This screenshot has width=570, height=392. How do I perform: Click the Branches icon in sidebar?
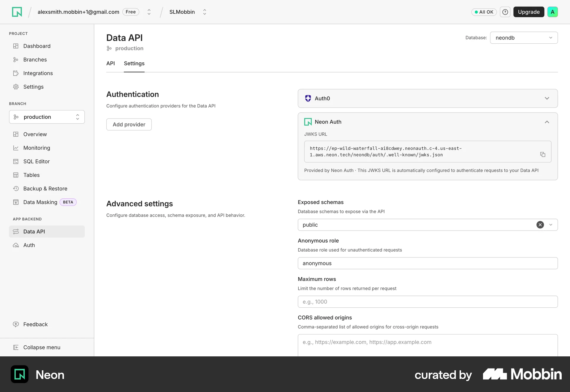point(16,60)
